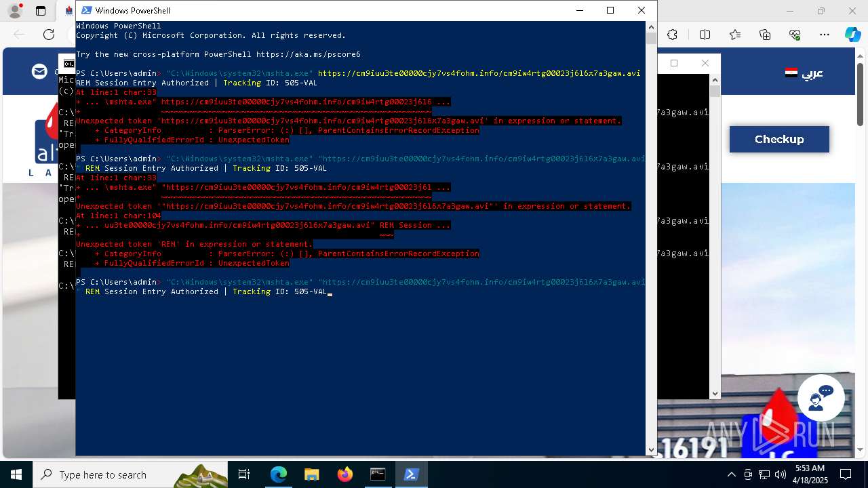Open Task View on taskbar
Image resolution: width=868 pixels, height=488 pixels.
[x=244, y=474]
